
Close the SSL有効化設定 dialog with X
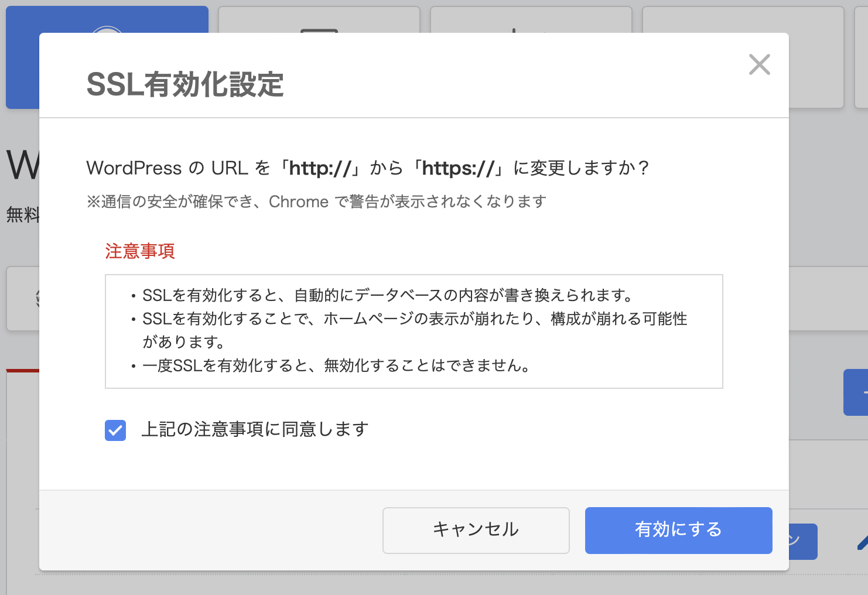pyautogui.click(x=759, y=64)
